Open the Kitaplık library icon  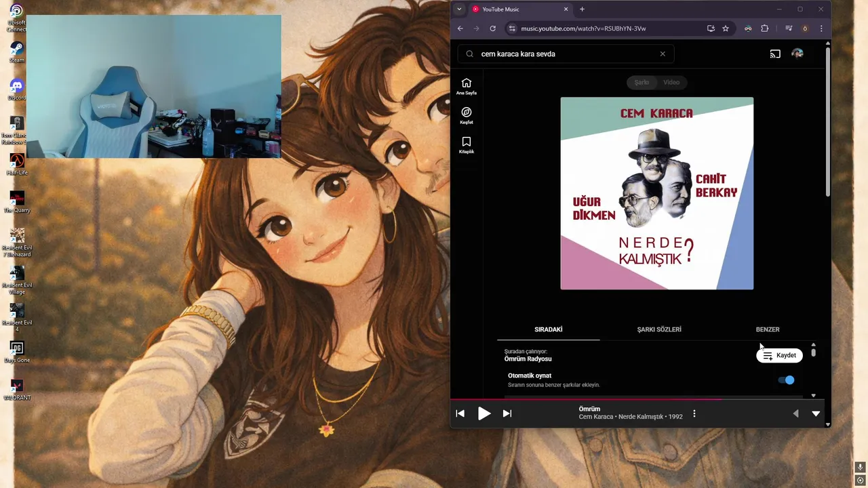pos(466,144)
